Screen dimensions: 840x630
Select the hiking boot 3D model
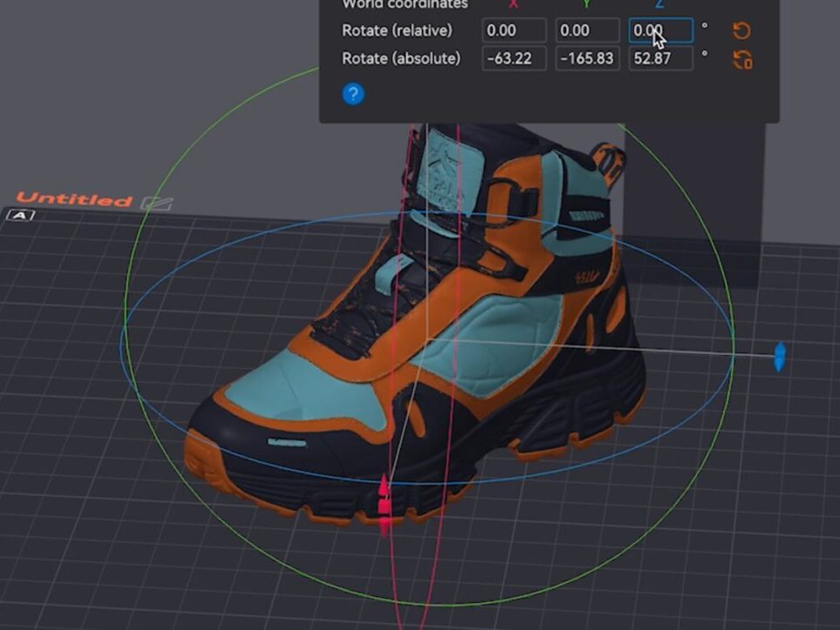487,348
